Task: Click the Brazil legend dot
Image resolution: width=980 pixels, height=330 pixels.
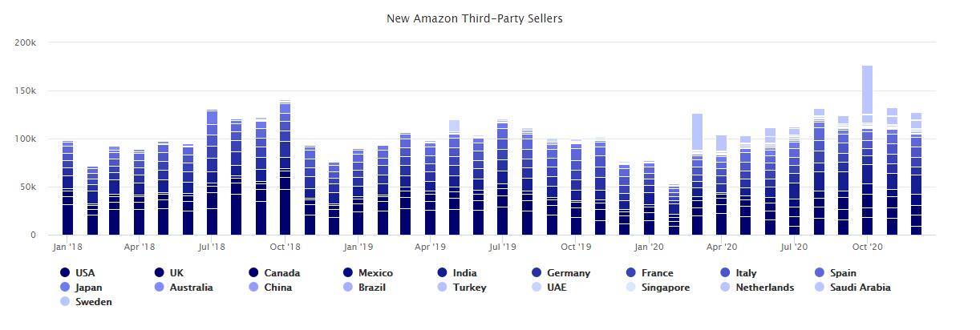Action: pos(348,288)
